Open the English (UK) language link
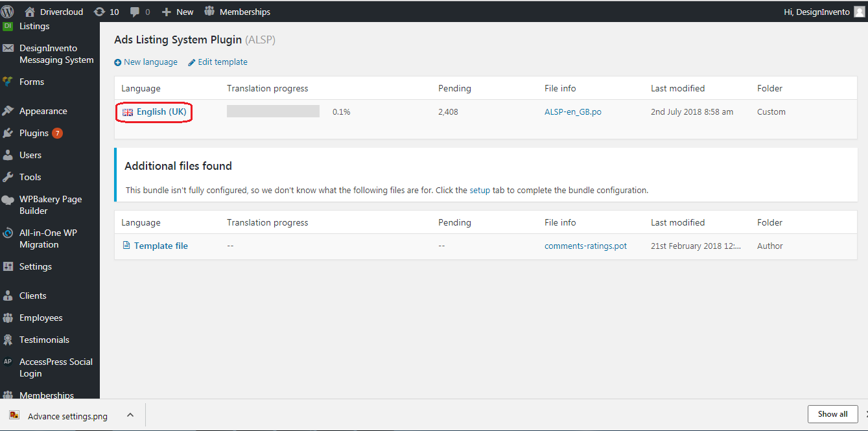 161,111
